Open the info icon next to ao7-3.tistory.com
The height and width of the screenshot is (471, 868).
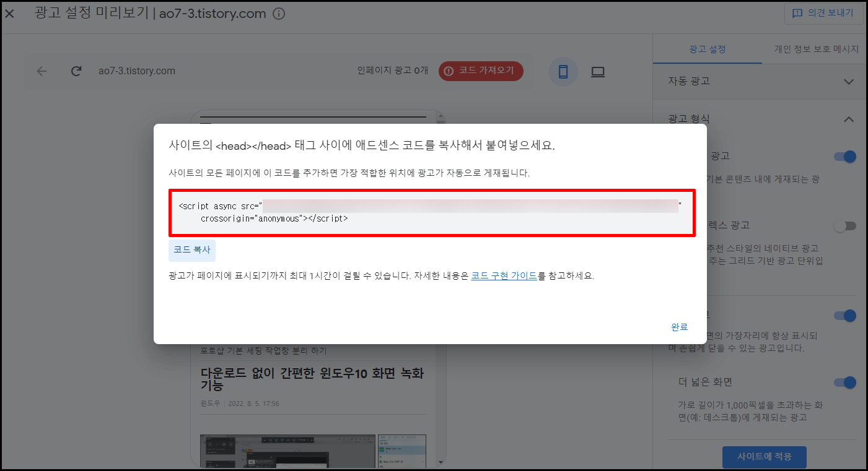click(x=279, y=14)
